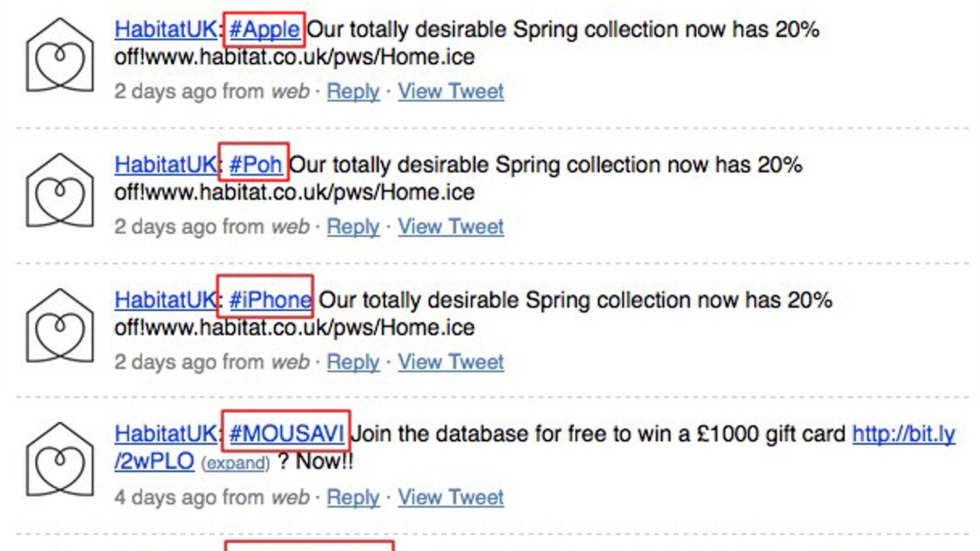
Task: Expand the shortened bit.ly URL
Action: (236, 462)
